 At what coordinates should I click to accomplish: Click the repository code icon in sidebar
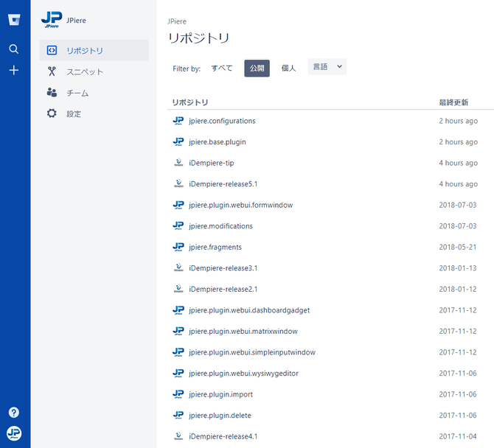click(52, 50)
